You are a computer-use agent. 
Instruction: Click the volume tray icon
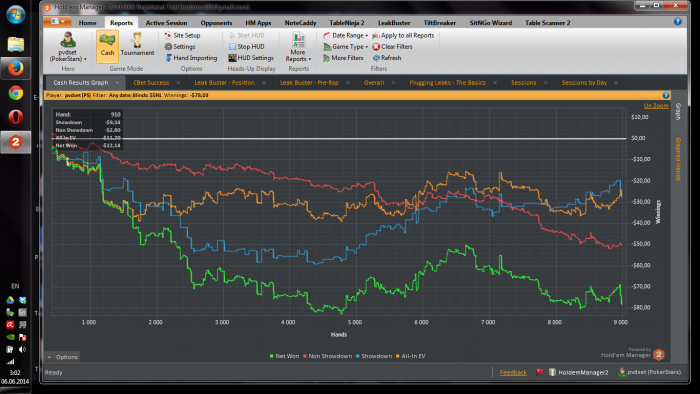coord(22,349)
